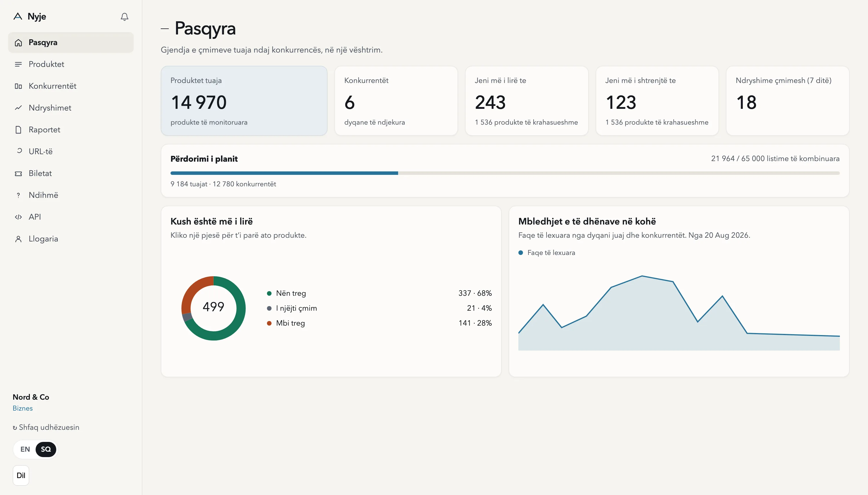The image size is (868, 495).
Task: Open Produktet in the sidebar
Action: 71,64
